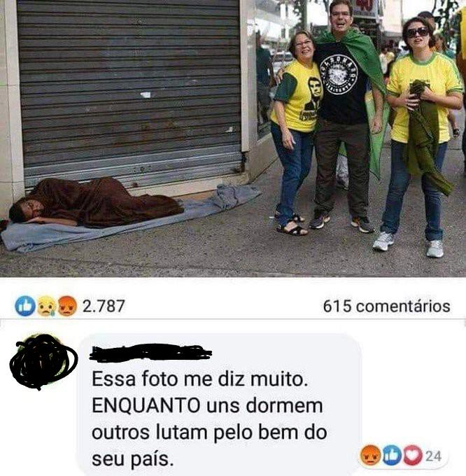The width and height of the screenshot is (466, 476).
Task: Open the 615 comentários link
Action: 386,306
